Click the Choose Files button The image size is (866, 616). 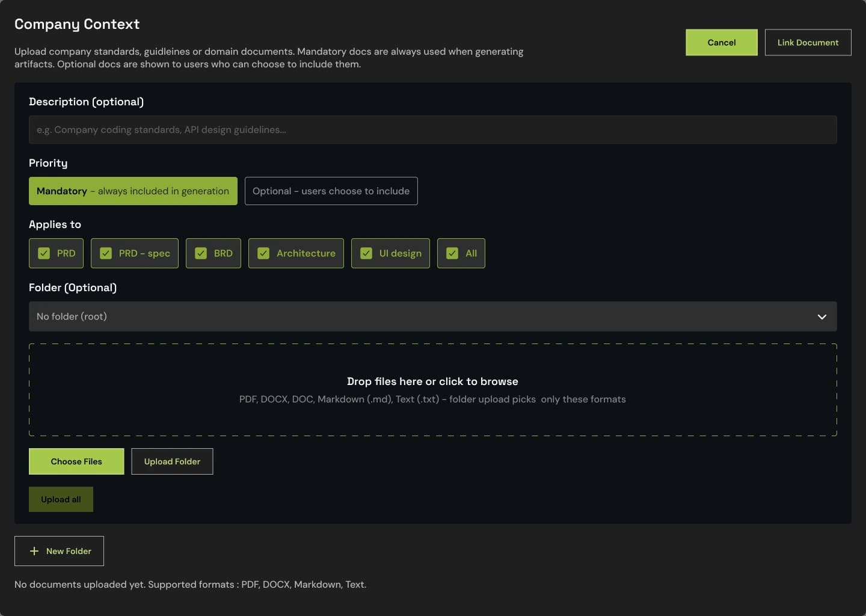tap(76, 461)
